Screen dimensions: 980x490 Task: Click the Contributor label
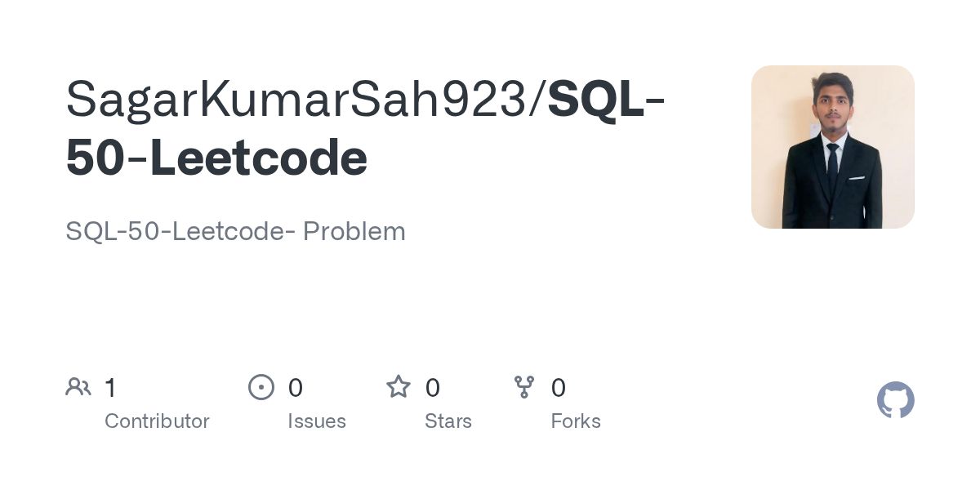pos(157,421)
